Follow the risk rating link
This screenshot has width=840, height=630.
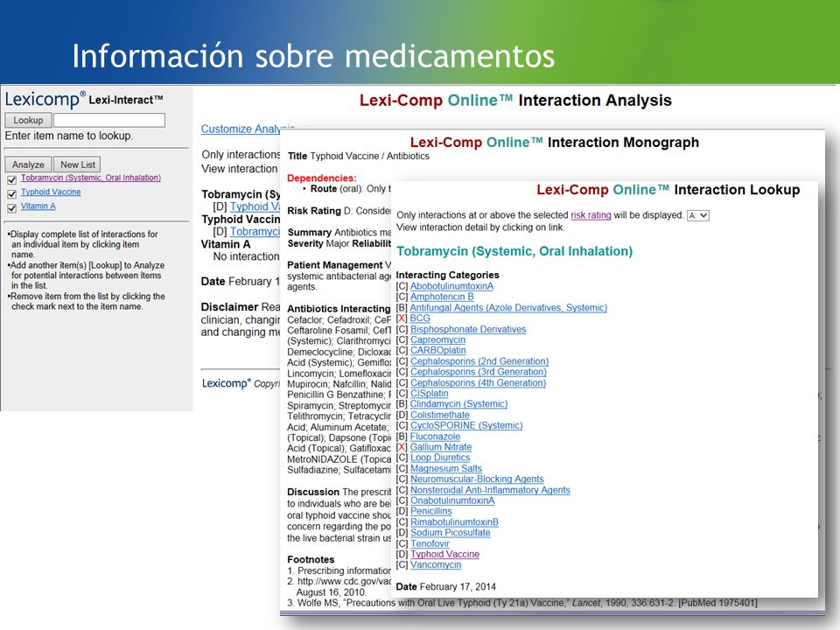coord(591,215)
